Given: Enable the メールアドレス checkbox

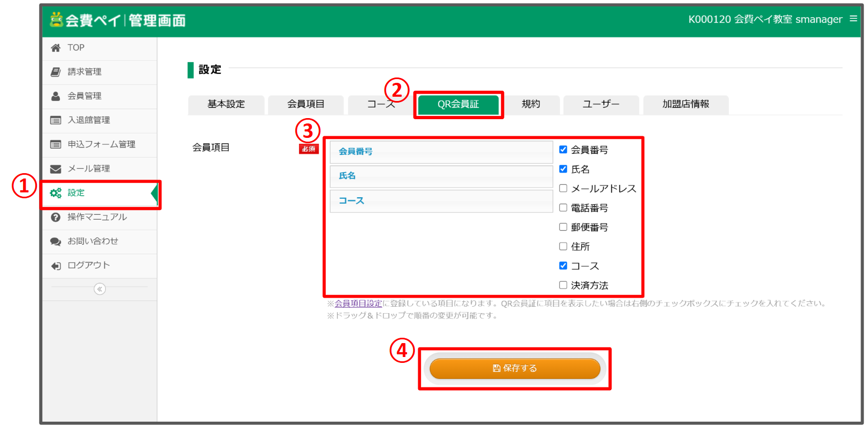Looking at the screenshot, I should [563, 188].
